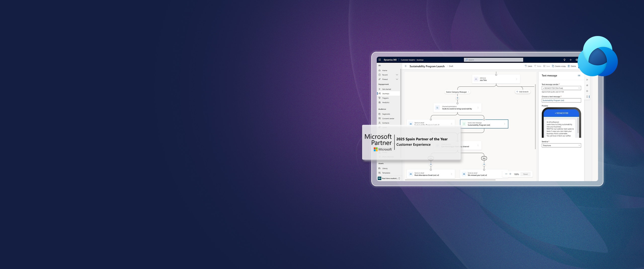
Task: Click the Add branch button
Action: tap(522, 92)
